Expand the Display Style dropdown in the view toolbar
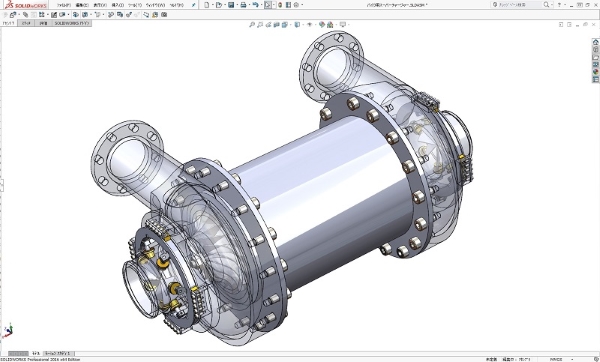This screenshot has height=362, width=600. pyautogui.click(x=303, y=24)
